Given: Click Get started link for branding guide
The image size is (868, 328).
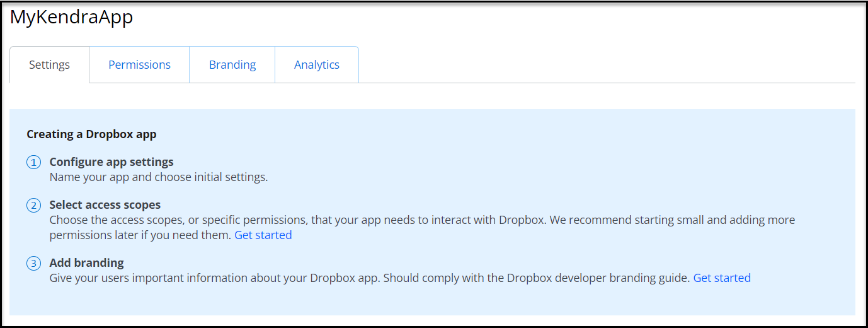Looking at the screenshot, I should [722, 278].
